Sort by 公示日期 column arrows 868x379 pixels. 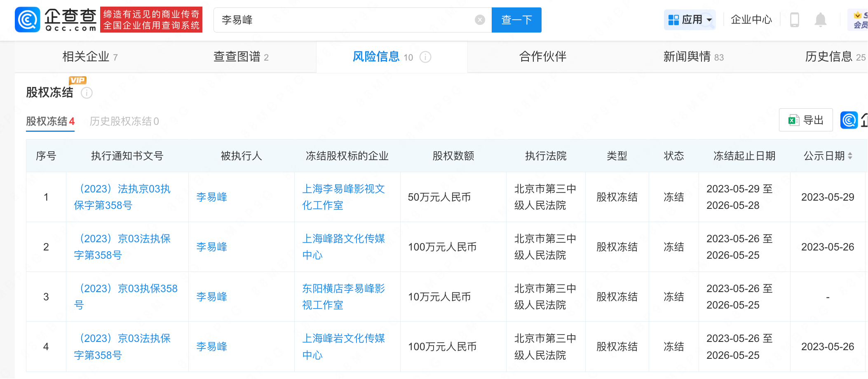(850, 156)
